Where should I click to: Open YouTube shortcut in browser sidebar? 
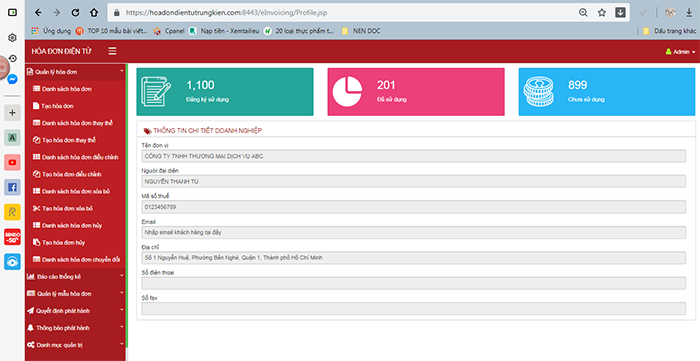point(12,162)
